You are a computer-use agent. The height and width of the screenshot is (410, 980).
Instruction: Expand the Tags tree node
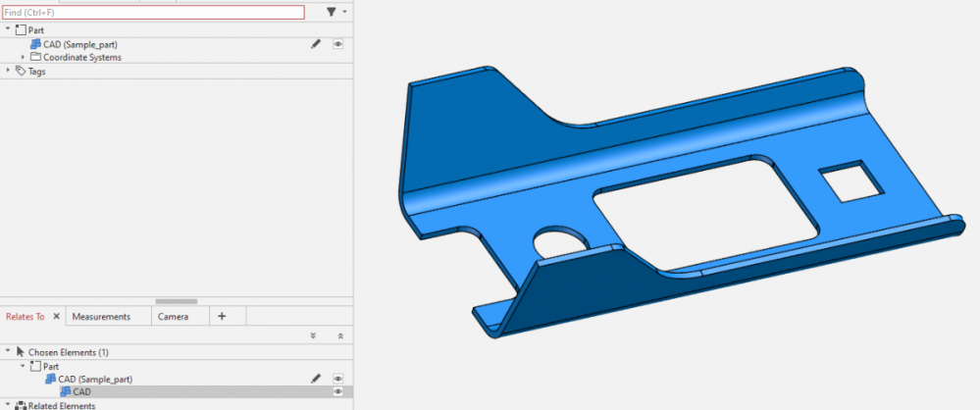point(8,71)
